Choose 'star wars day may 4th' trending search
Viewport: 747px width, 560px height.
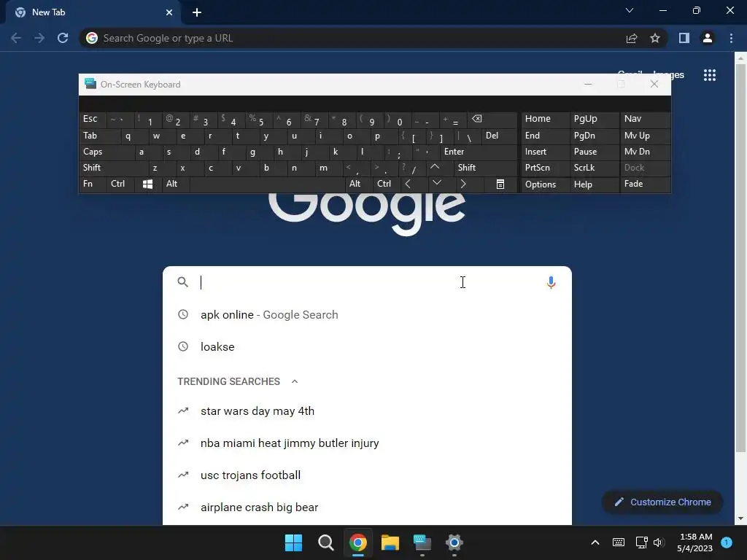click(x=367, y=411)
